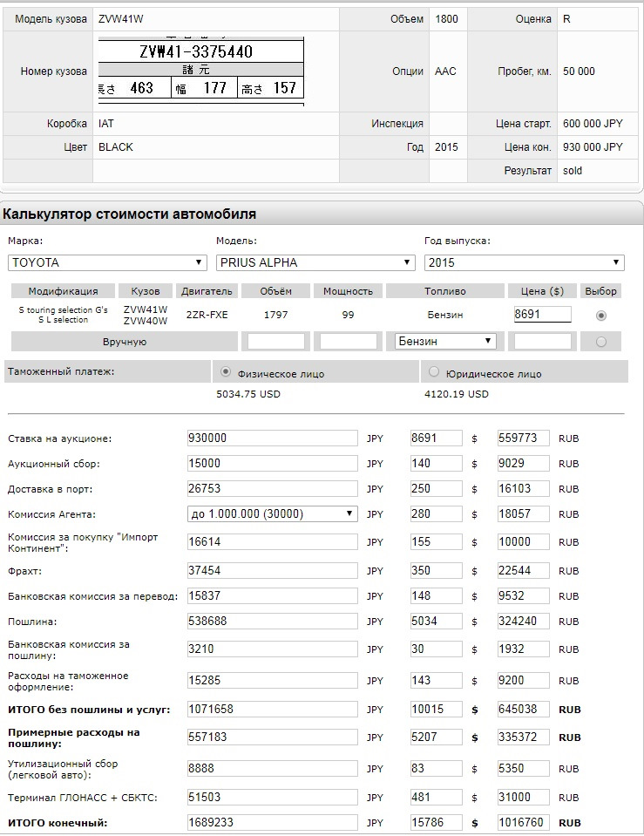Click the Аукционный сбор JPY field 15000
The width and height of the screenshot is (644, 836).
coord(273,463)
